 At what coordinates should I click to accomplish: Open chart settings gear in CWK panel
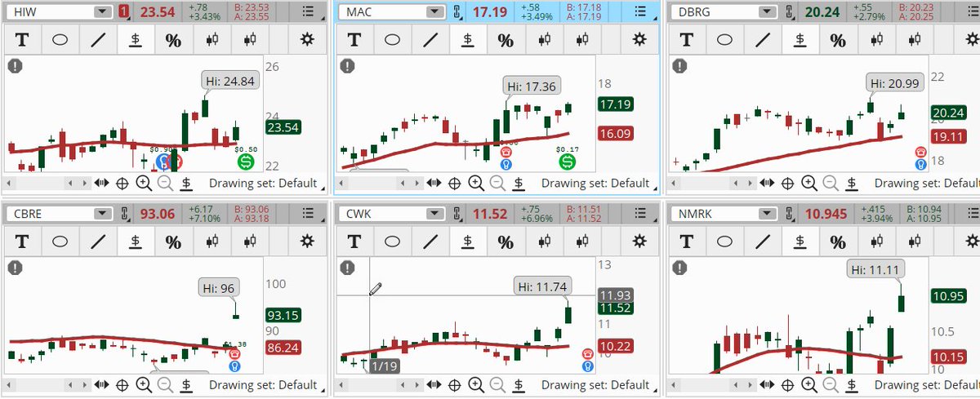tap(638, 242)
